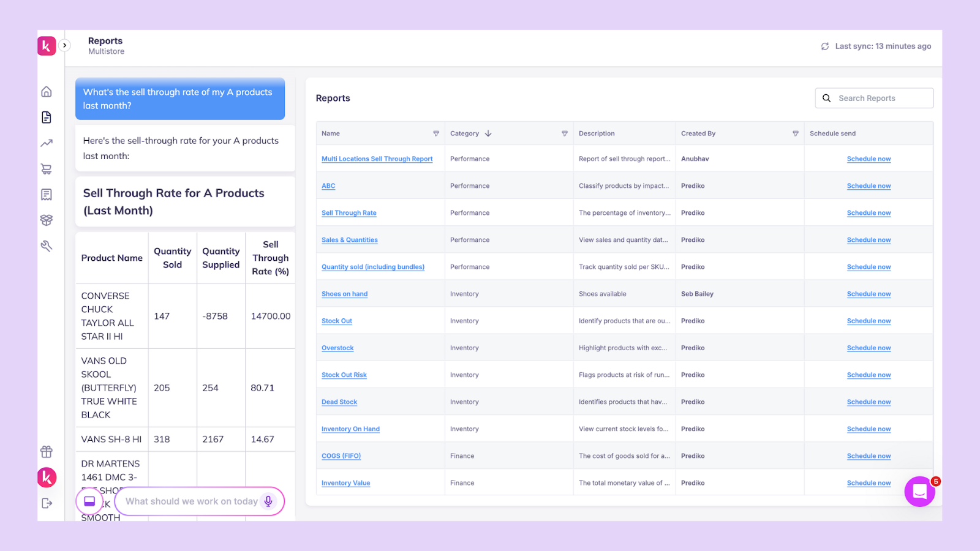The image size is (980, 551).
Task: Open the wrench tools icon in sidebar
Action: click(x=47, y=246)
